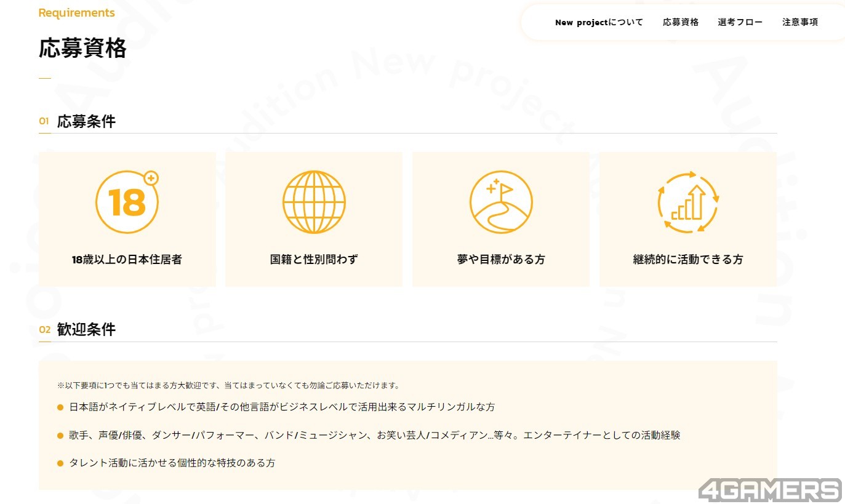Click the 4GAMERS watermark logo
The height and width of the screenshot is (504, 845).
pyautogui.click(x=769, y=490)
